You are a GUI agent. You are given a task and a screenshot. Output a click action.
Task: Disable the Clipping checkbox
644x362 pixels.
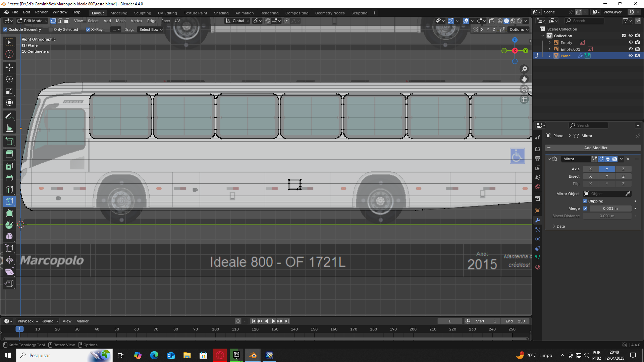pos(585,201)
